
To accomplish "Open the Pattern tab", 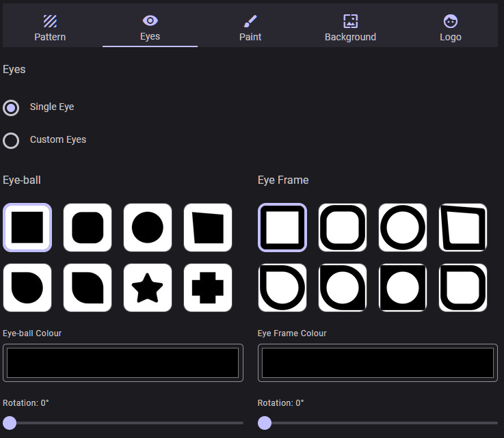I will click(50, 28).
